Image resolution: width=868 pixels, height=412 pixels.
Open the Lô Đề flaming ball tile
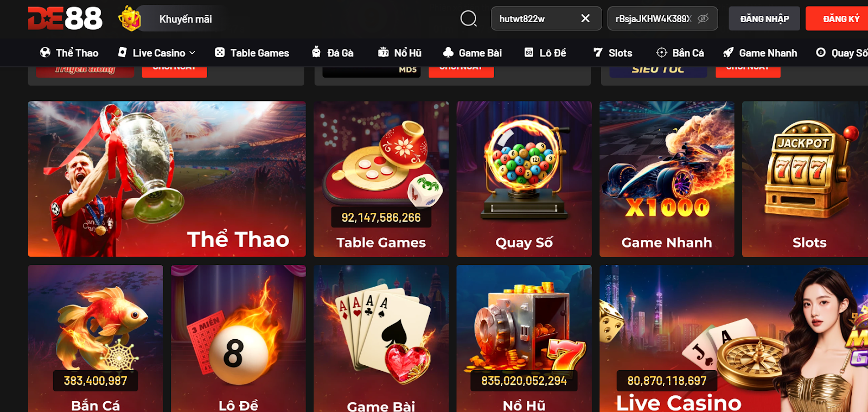pyautogui.click(x=238, y=339)
